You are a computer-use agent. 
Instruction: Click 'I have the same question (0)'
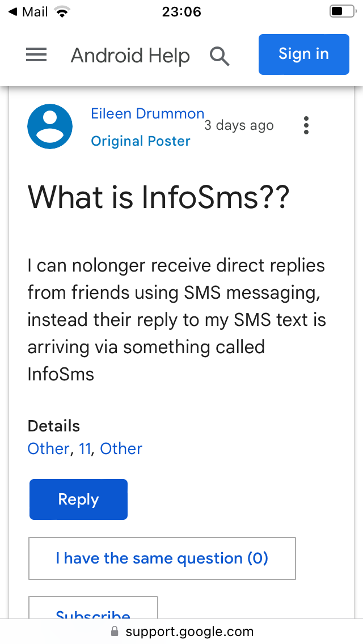pyautogui.click(x=162, y=558)
